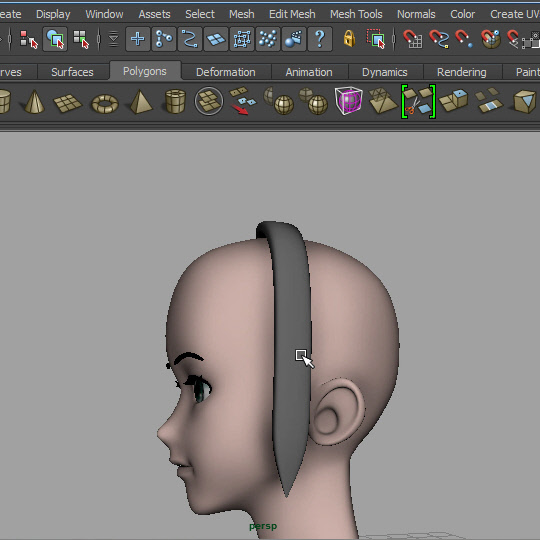This screenshot has width=540, height=540.
Task: Switch to the Deformation shelf tab
Action: 226,72
